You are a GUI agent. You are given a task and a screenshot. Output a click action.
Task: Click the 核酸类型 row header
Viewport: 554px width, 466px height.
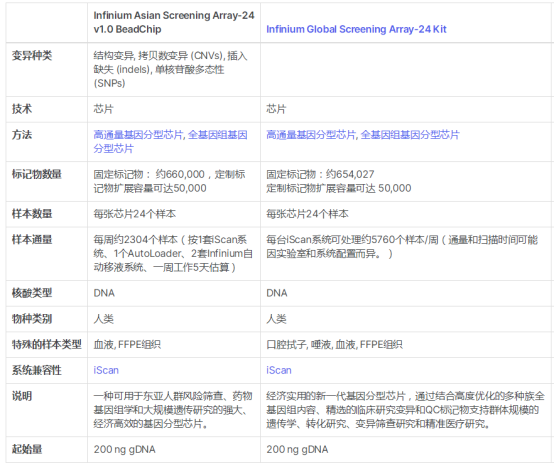coord(32,293)
